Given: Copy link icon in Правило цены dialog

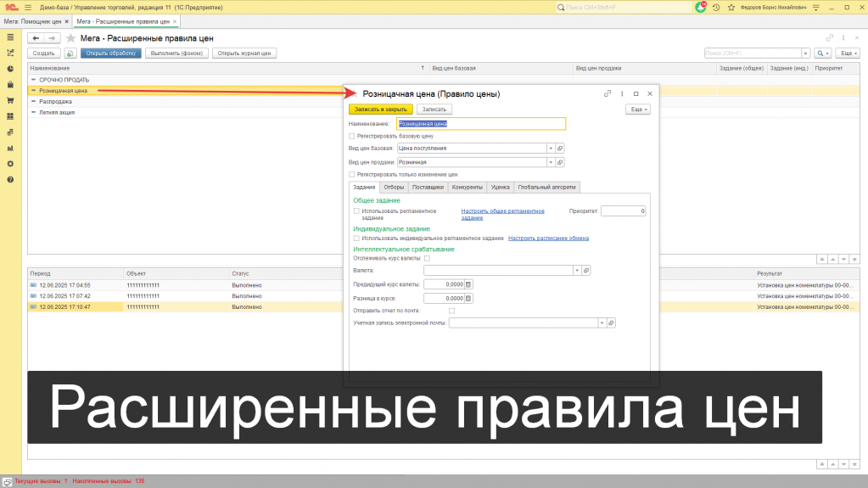Looking at the screenshot, I should click(x=608, y=93).
